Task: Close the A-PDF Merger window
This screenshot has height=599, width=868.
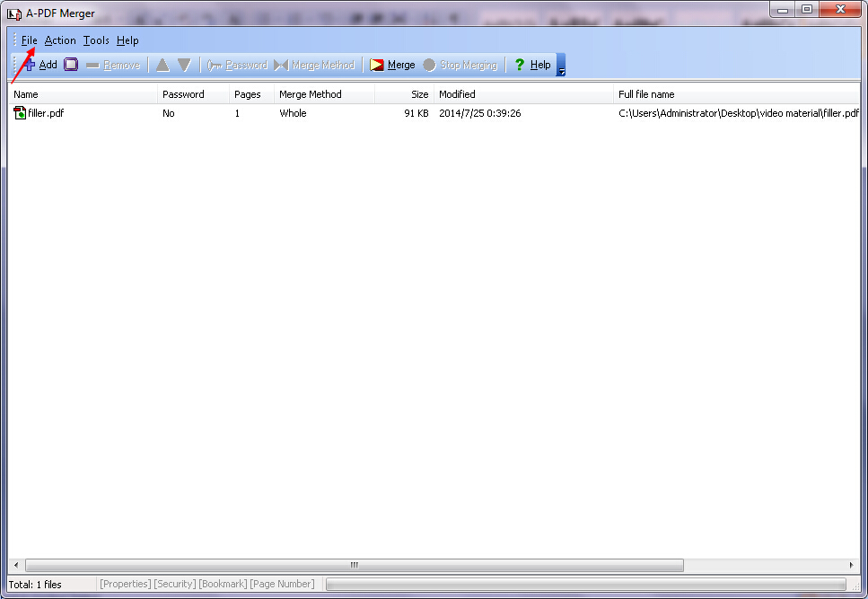Action: [x=840, y=9]
